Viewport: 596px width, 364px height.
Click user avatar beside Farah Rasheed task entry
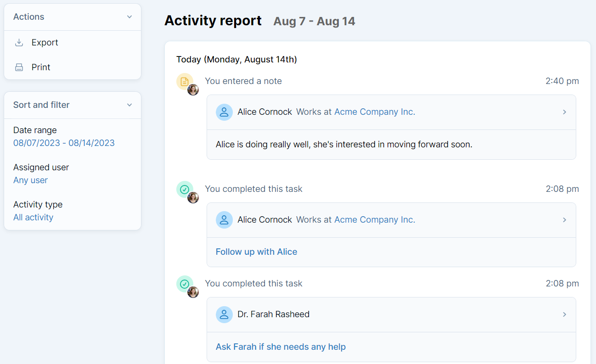193,292
